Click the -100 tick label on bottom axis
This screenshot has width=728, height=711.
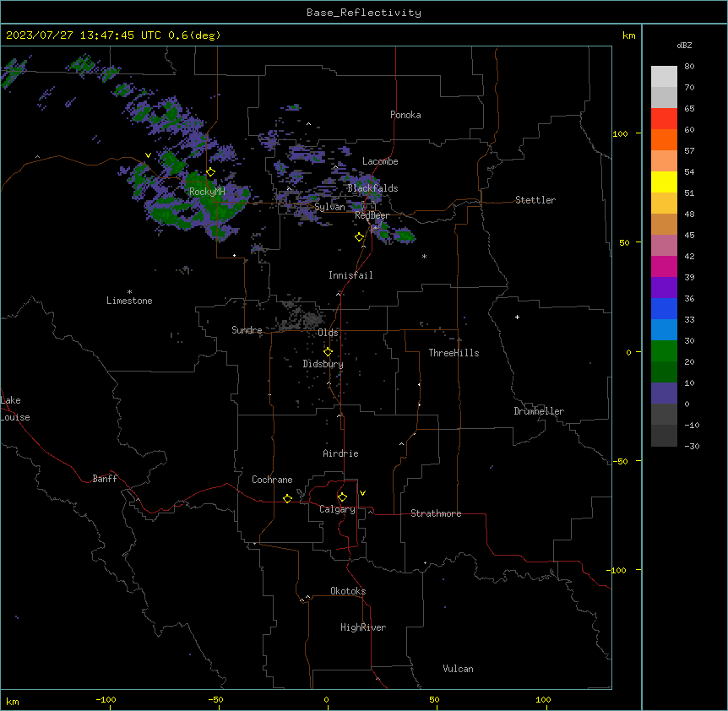(106, 699)
